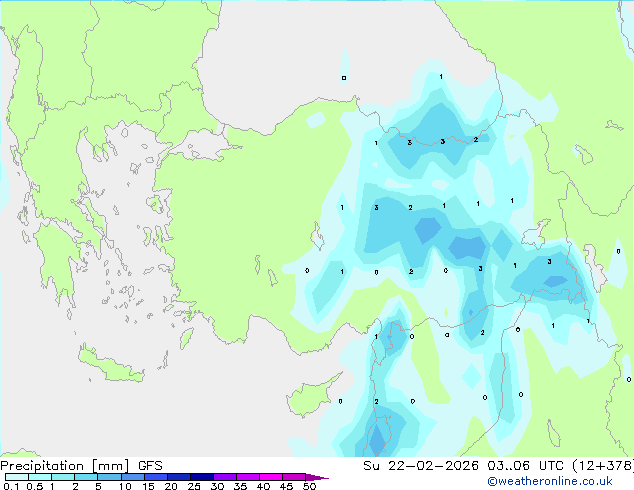Click the legend value label '30'
The width and height of the screenshot is (634, 490).
click(x=217, y=486)
